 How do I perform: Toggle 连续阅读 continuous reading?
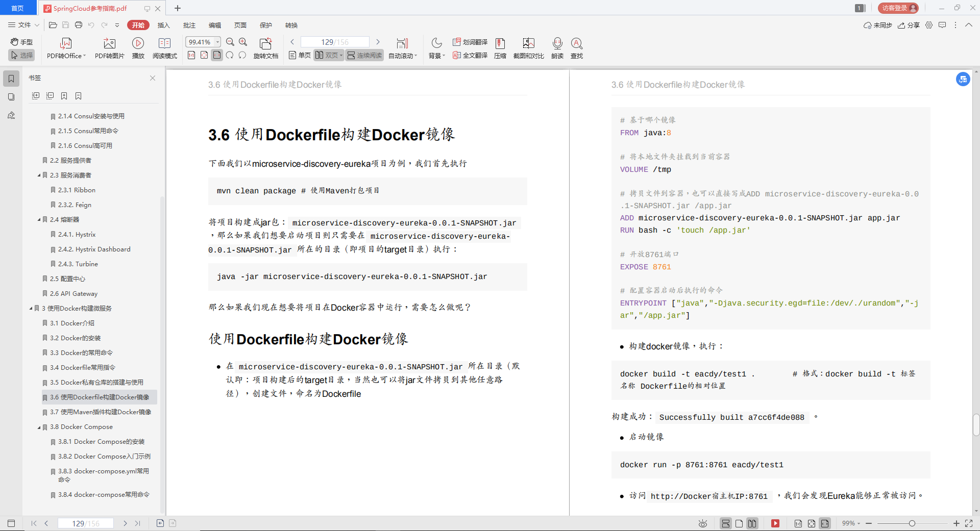pos(364,55)
